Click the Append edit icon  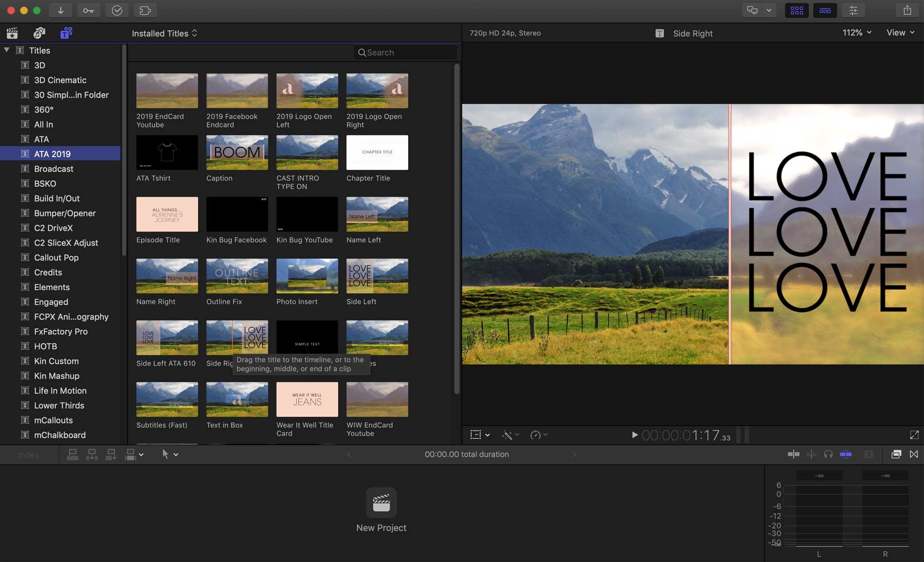(111, 454)
